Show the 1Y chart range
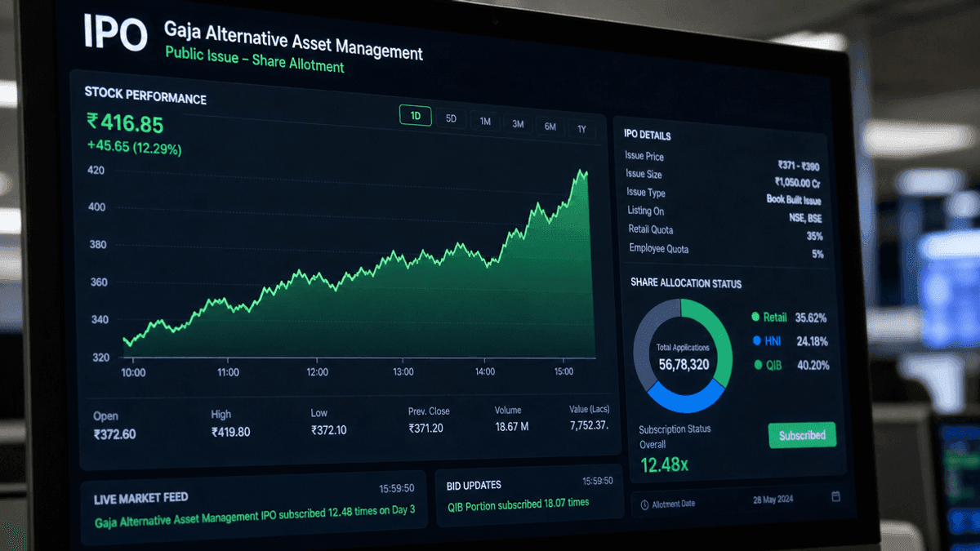 (581, 129)
